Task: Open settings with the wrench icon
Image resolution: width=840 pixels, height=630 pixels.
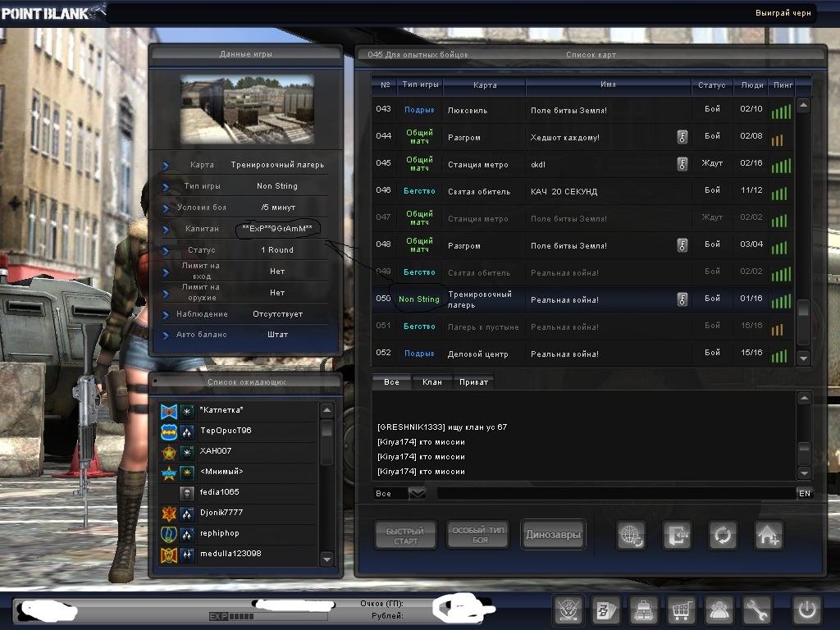Action: (757, 610)
